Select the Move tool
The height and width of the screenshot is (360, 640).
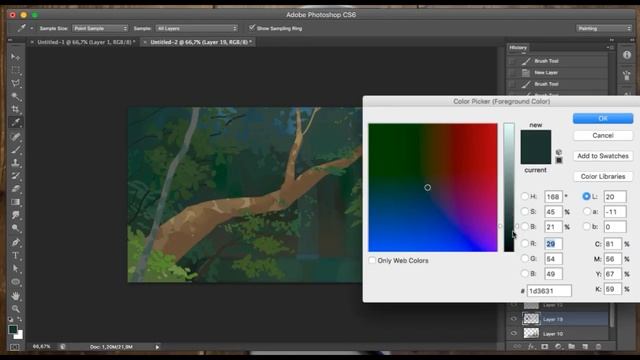click(x=16, y=56)
